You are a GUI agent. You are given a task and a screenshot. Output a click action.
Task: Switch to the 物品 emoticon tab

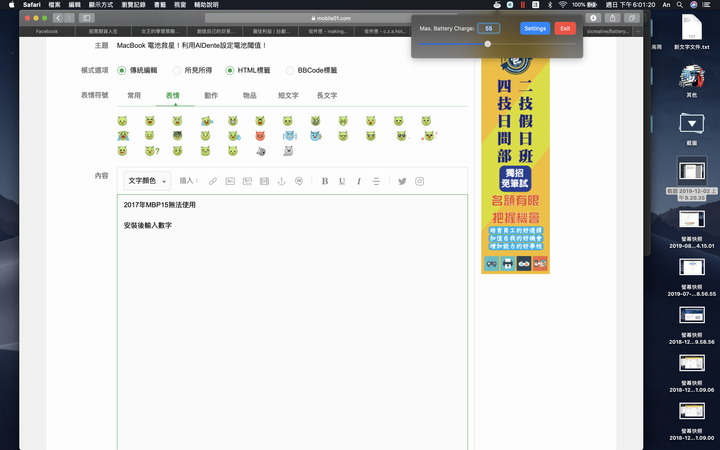coord(250,96)
